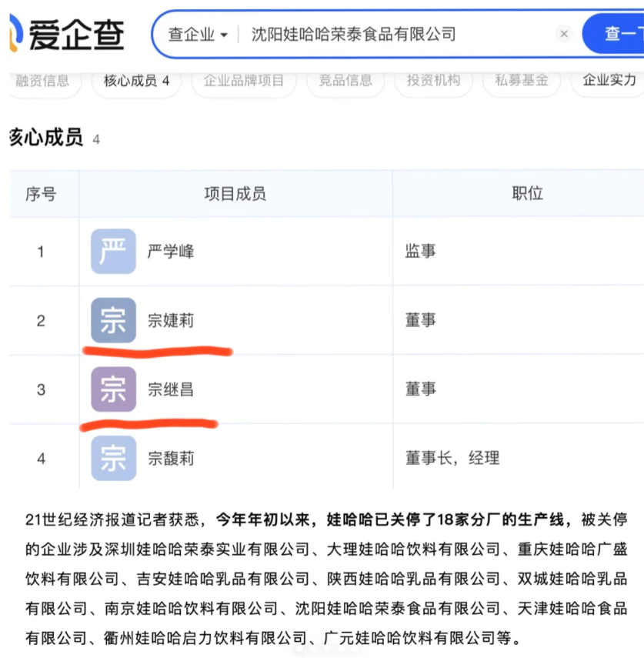644x658 pixels.
Task: Click the 核心成员 section heading
Action: pyautogui.click(x=47, y=138)
